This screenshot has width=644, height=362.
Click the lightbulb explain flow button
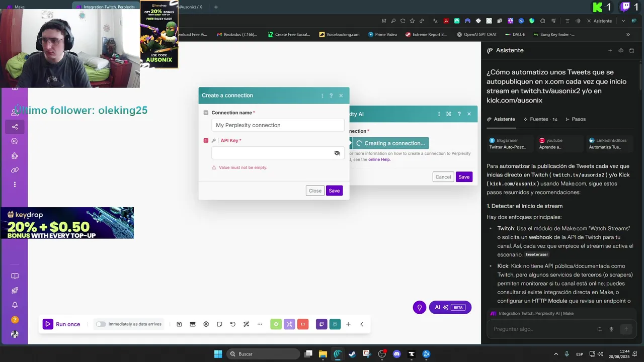tap(420, 307)
